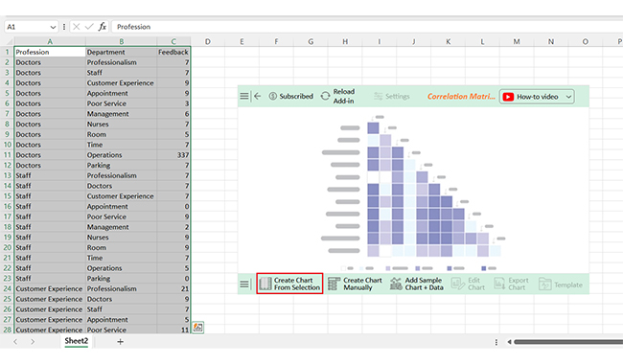The image size is (623, 364).
Task: Click the formula bar options dots
Action: [x=64, y=27]
